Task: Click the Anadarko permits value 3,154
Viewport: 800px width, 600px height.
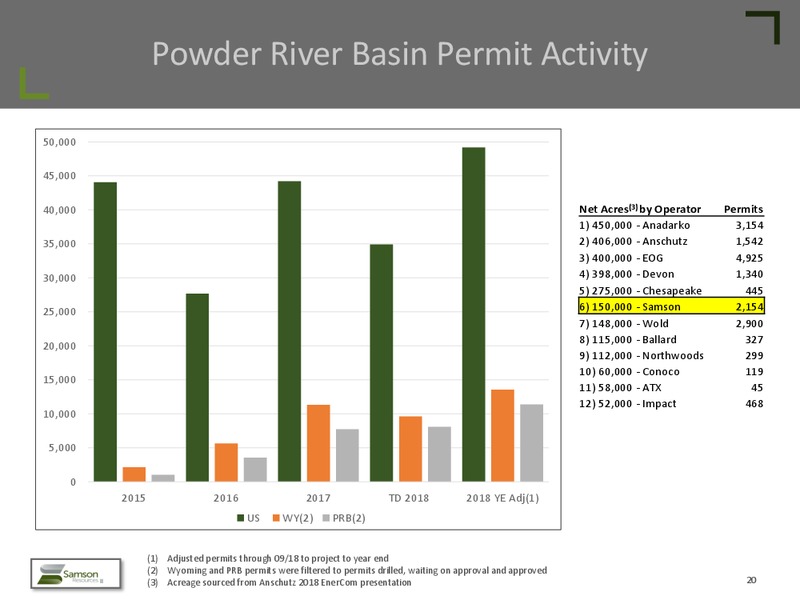Action: 749,226
